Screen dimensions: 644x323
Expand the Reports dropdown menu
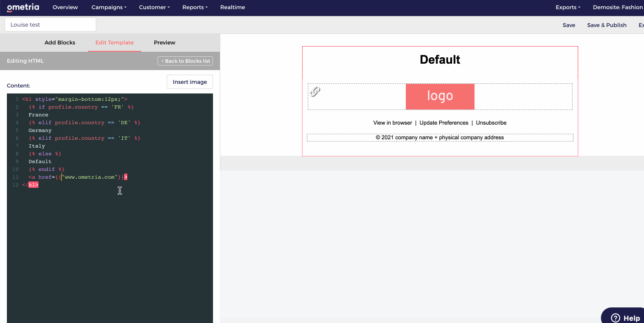click(195, 7)
